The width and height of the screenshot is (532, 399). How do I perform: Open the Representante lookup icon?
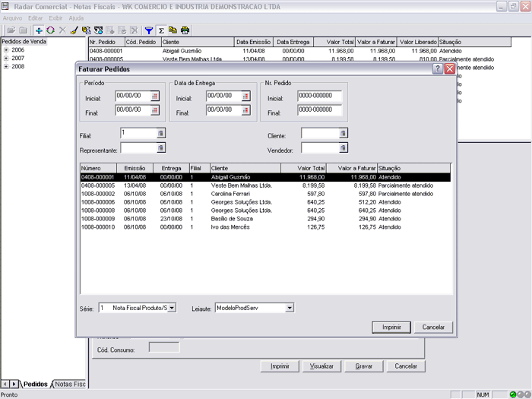click(x=160, y=148)
